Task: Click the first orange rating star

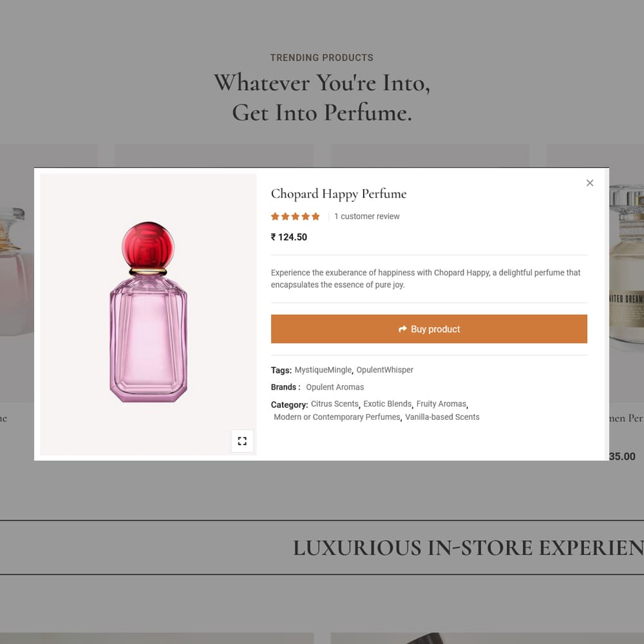Action: [x=275, y=216]
